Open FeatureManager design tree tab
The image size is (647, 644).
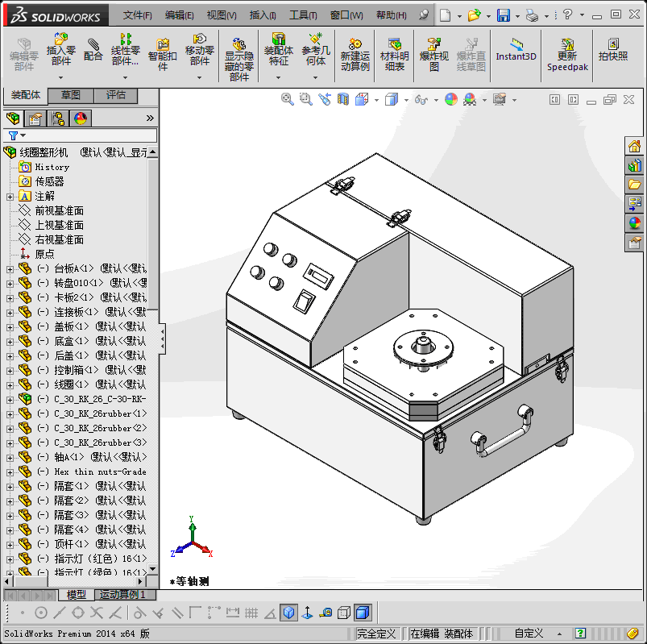13,119
